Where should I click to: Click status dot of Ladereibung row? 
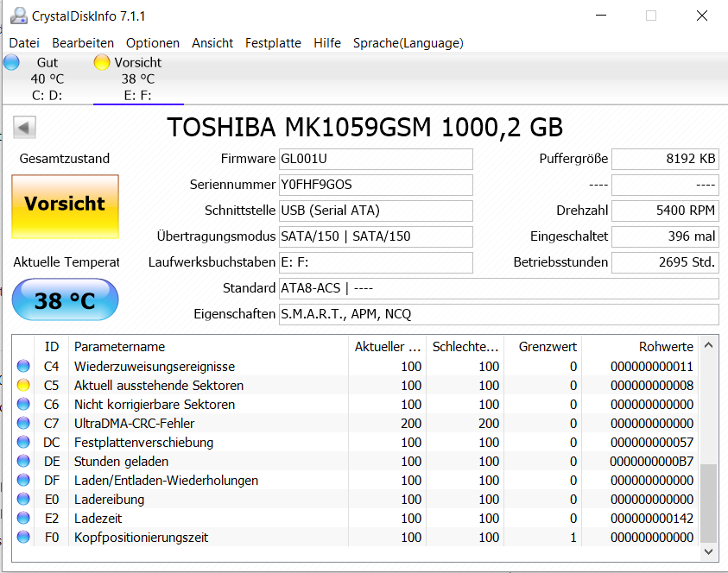tap(23, 500)
